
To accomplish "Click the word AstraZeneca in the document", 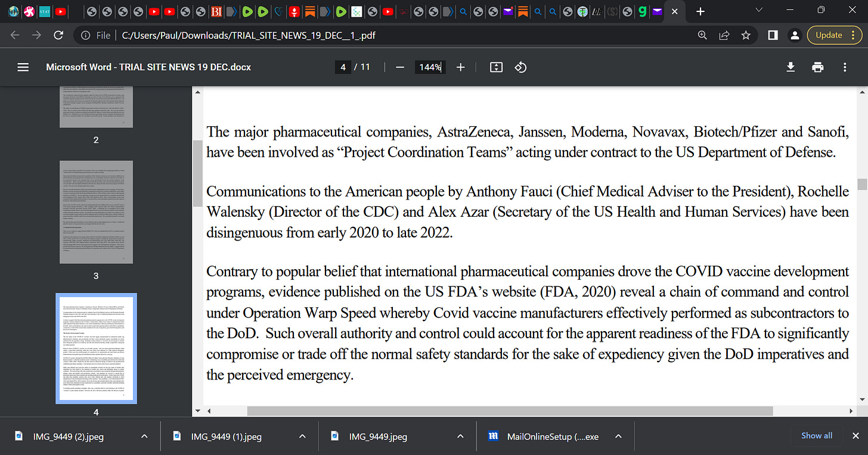I will click(x=475, y=132).
